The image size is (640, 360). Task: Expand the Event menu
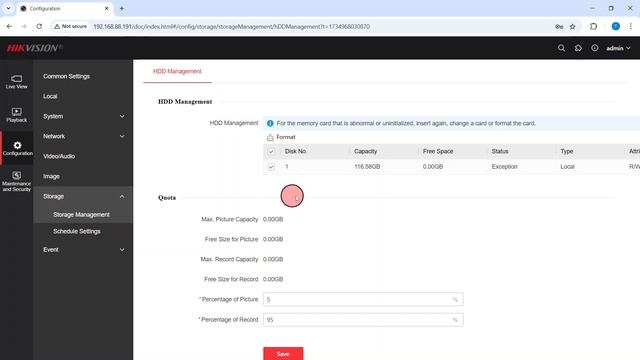83,250
